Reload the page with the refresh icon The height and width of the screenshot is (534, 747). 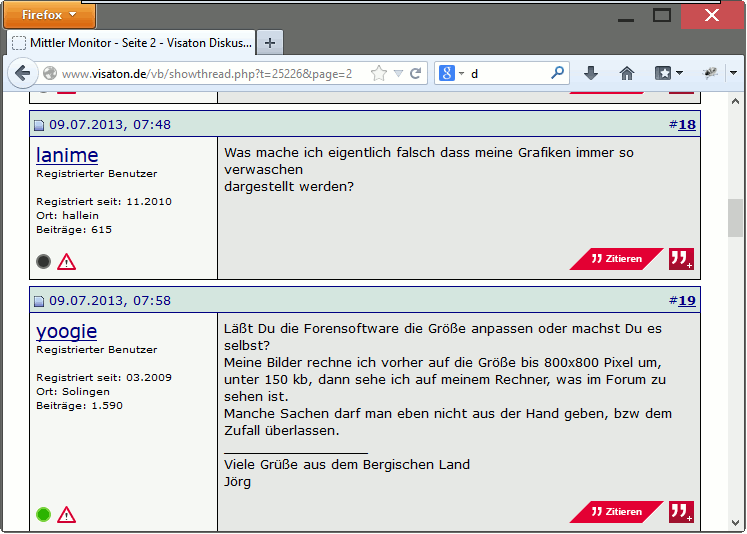(x=416, y=74)
